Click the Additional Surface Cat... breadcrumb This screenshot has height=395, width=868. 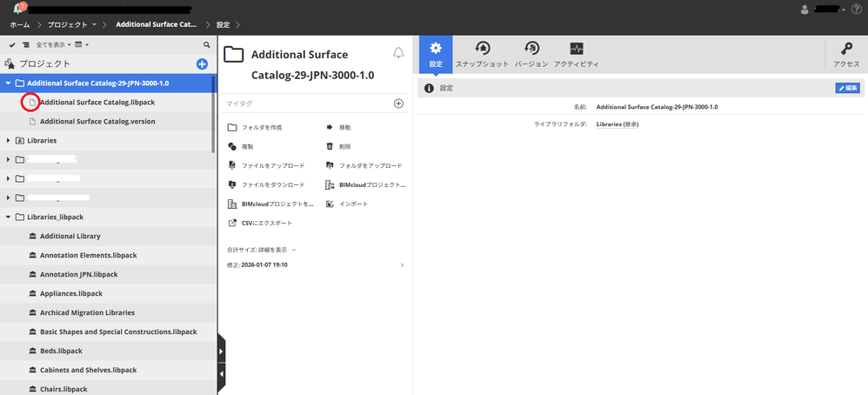(156, 25)
